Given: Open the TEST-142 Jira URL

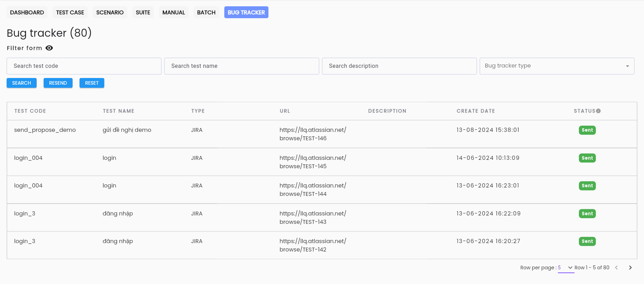Looking at the screenshot, I should (x=313, y=245).
